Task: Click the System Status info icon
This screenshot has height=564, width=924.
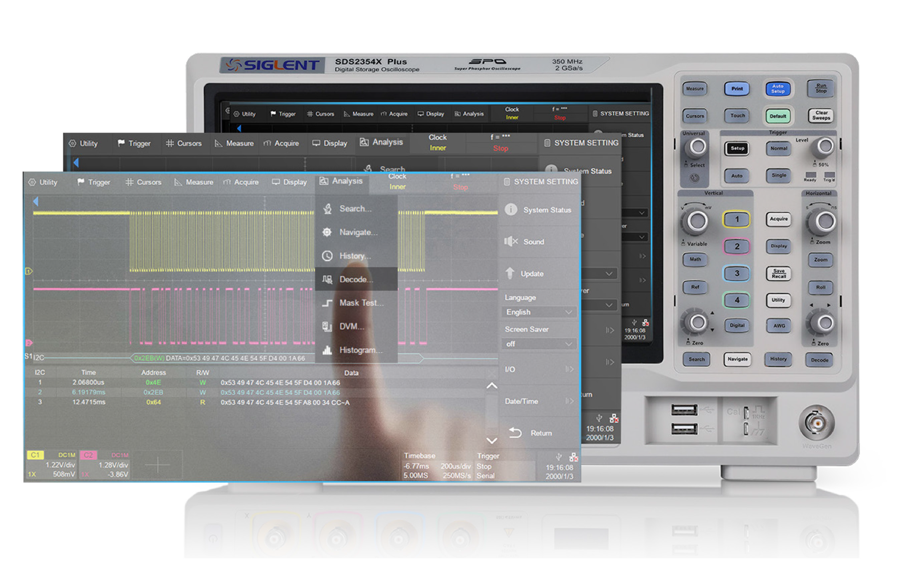Action: [511, 210]
